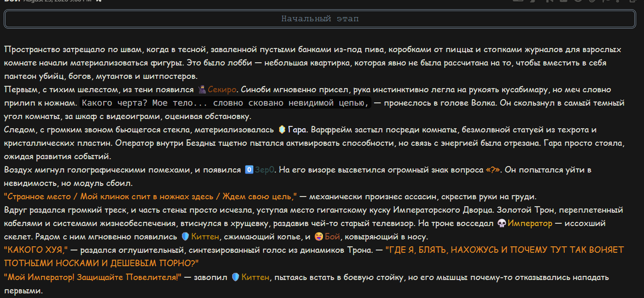
Task: Click quote 'Мой Император! Защищайте Повелителя!'
Action: pyautogui.click(x=93, y=277)
